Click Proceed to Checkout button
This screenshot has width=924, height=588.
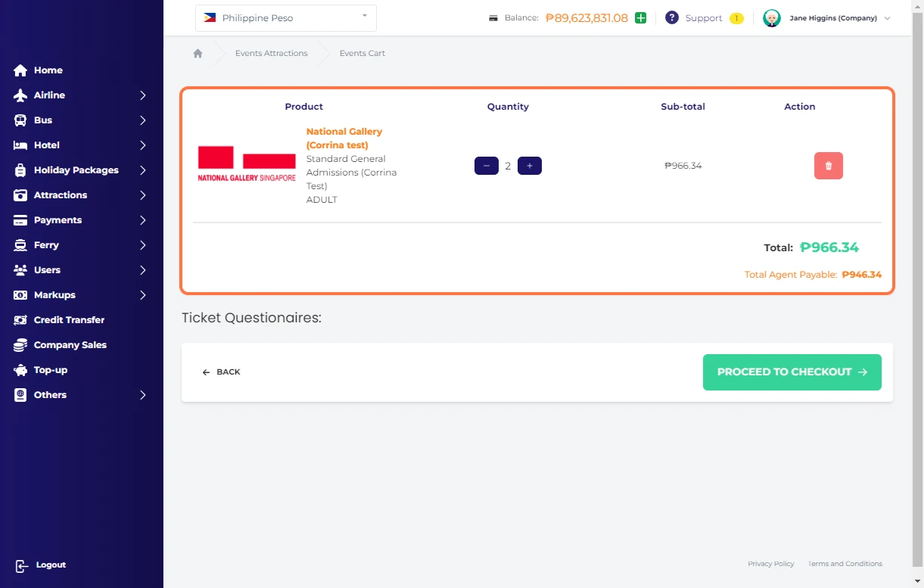792,372
